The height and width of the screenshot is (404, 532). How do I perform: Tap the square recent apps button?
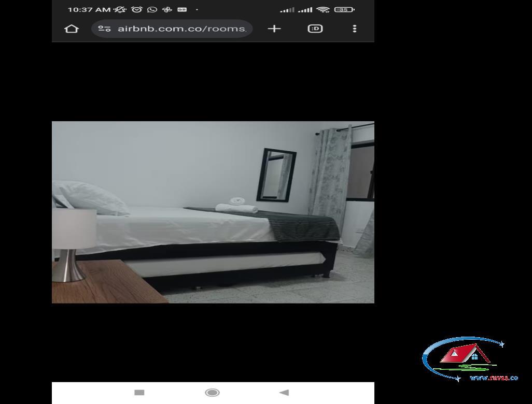click(x=139, y=393)
